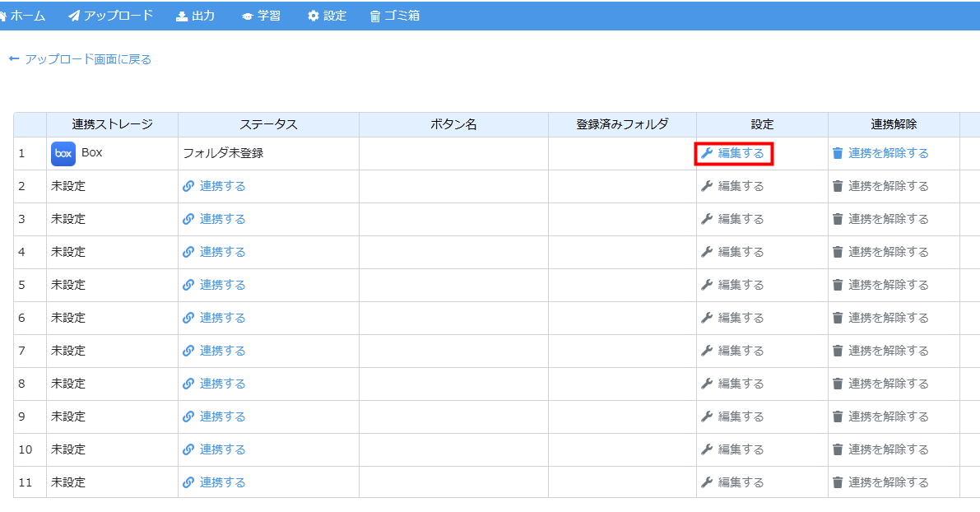Click the paper plane アップロード icon
Image resolution: width=980 pixels, height=512 pixels.
[74, 16]
